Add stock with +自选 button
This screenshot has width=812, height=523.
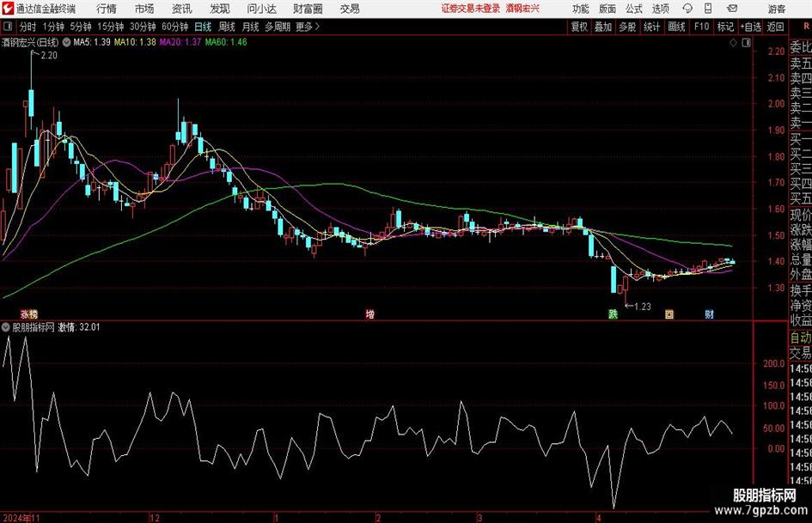click(751, 27)
